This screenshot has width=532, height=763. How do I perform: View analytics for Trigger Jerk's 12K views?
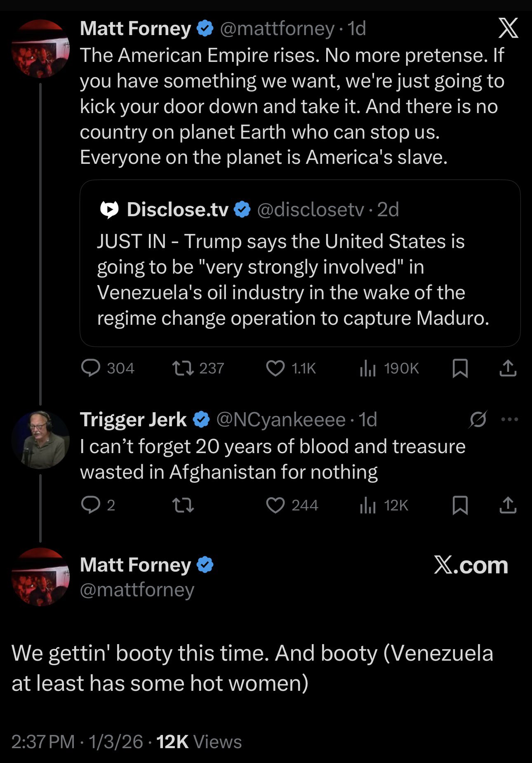tap(368, 505)
